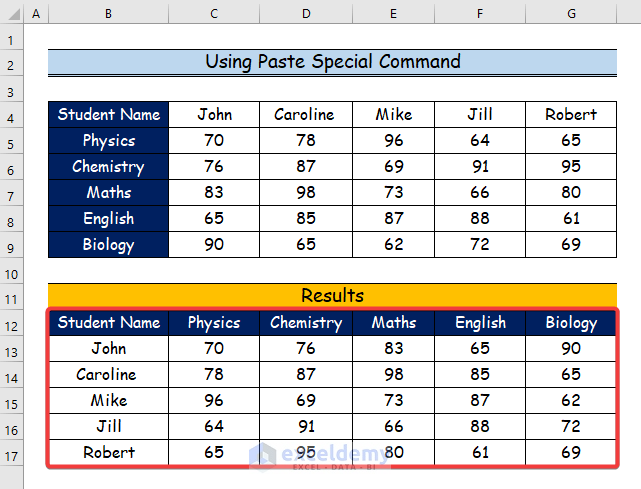
Task: Click the 'Robert' cell in row 4
Action: click(x=571, y=114)
